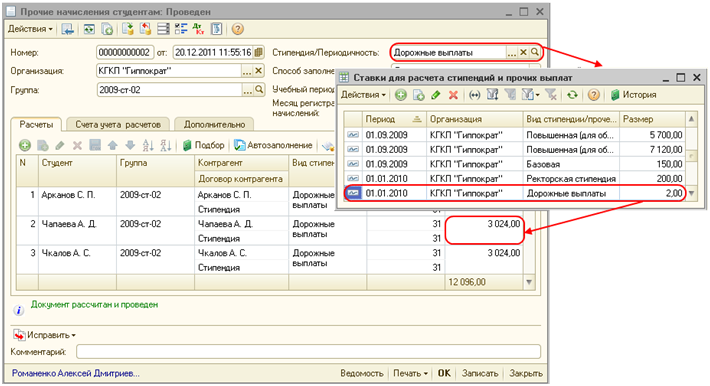710x386 pixels.
Task: Click the Номер input field
Action: (125, 53)
